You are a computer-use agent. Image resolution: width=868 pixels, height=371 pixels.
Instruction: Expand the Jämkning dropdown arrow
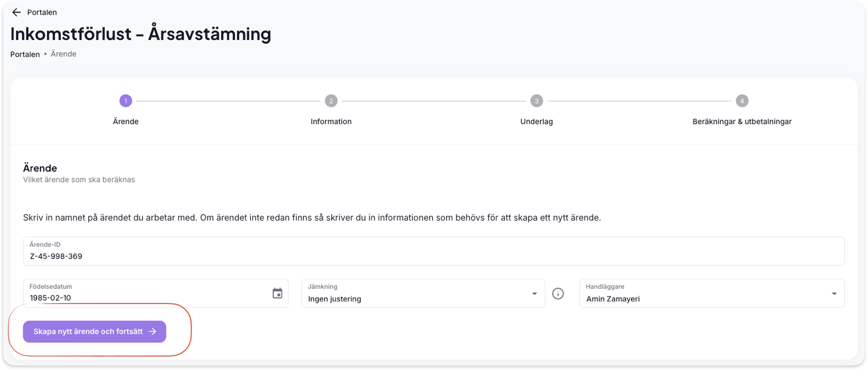click(x=534, y=294)
